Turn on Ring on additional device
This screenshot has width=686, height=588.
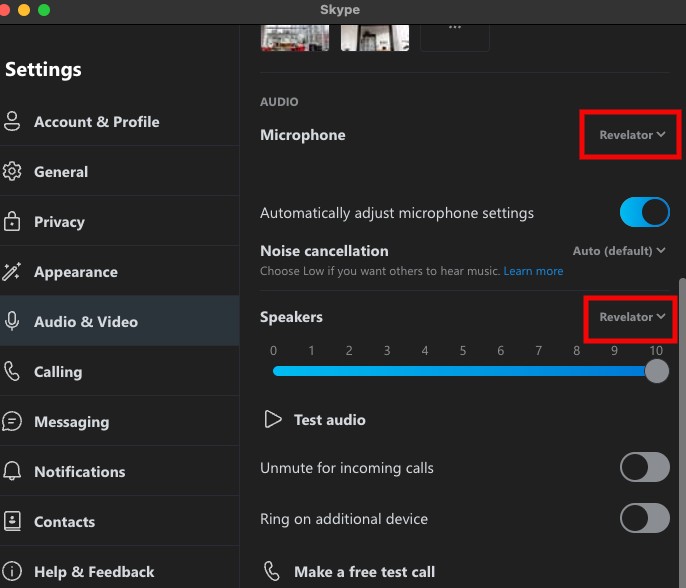tap(644, 518)
